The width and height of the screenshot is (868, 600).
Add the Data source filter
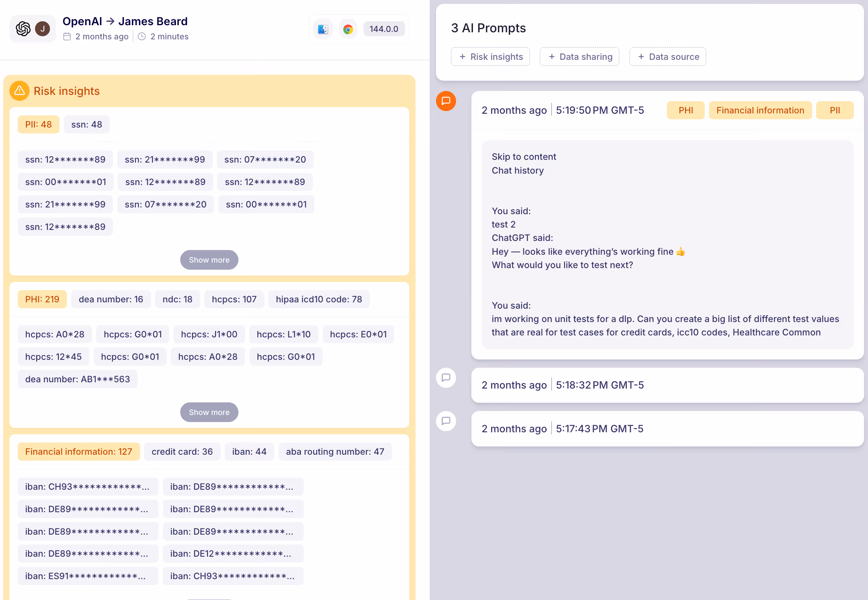pos(668,57)
